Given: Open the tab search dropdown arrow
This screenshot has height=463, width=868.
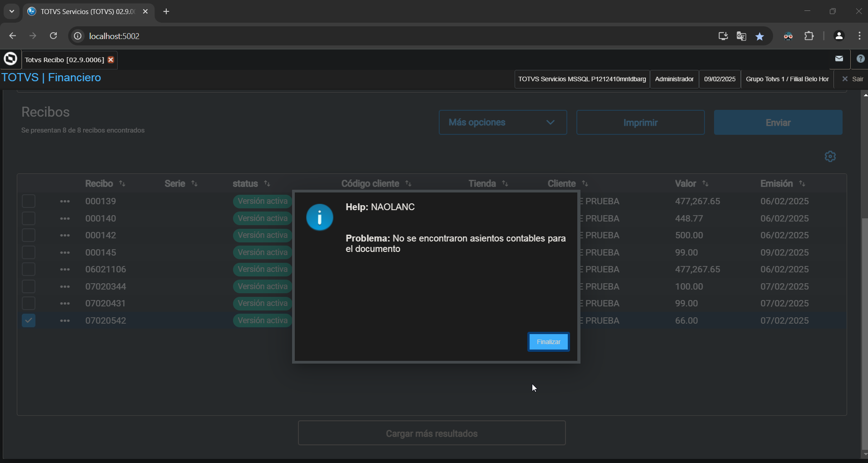Looking at the screenshot, I should pos(12,11).
